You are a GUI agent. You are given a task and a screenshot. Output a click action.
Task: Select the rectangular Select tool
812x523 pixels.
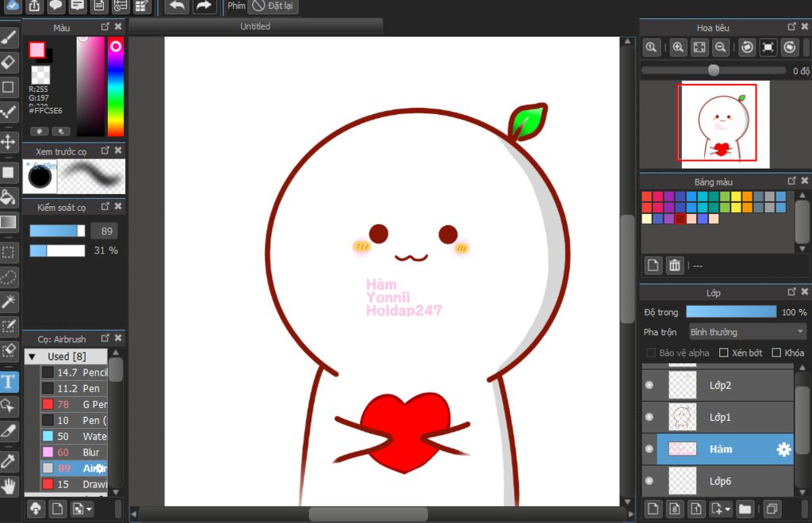(9, 253)
